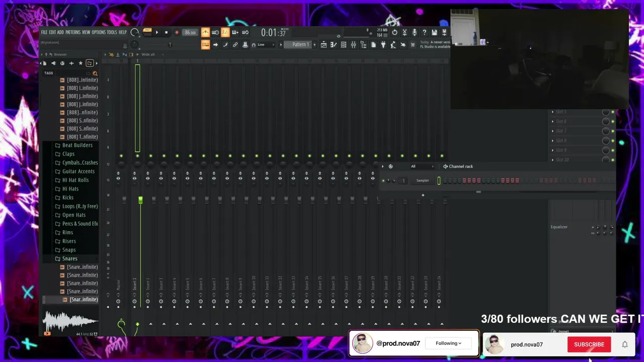
Task: Toggle the stamp tool icon
Action: [245, 45]
